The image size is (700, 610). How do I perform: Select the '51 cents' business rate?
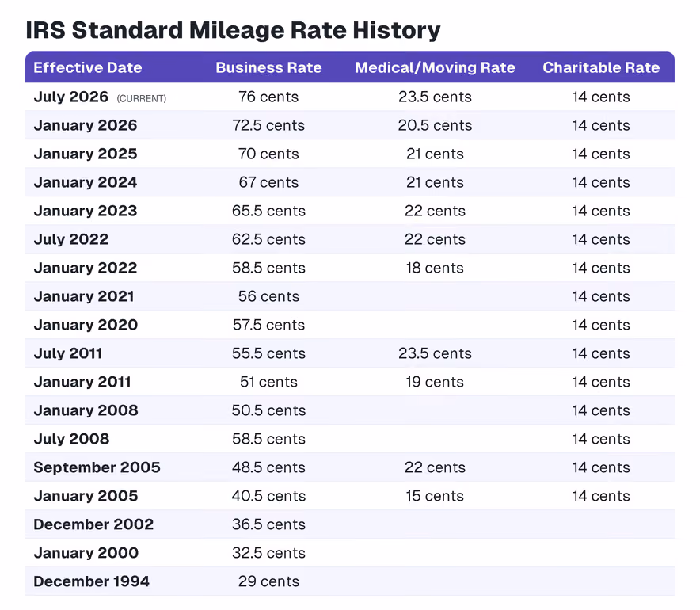(268, 383)
